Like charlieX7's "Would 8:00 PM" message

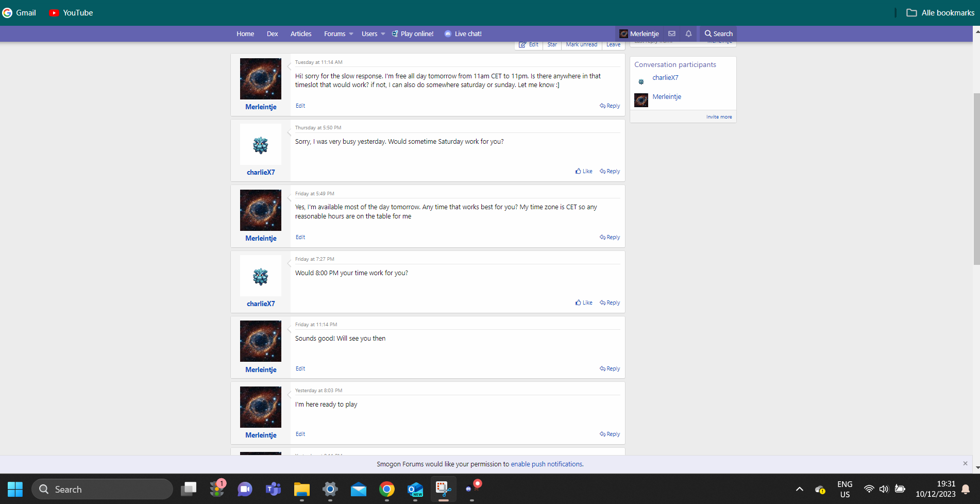pos(584,303)
